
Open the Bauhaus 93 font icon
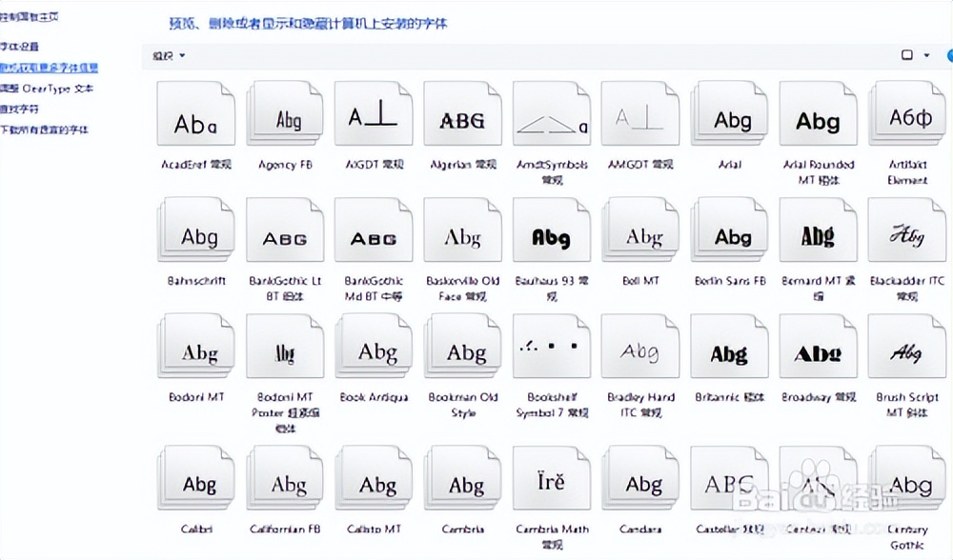tap(551, 236)
